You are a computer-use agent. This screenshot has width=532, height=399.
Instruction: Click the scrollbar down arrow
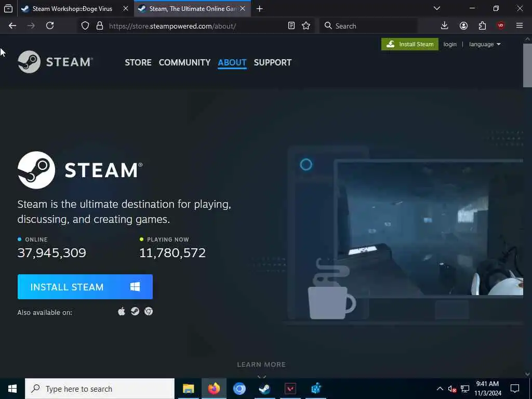click(527, 374)
